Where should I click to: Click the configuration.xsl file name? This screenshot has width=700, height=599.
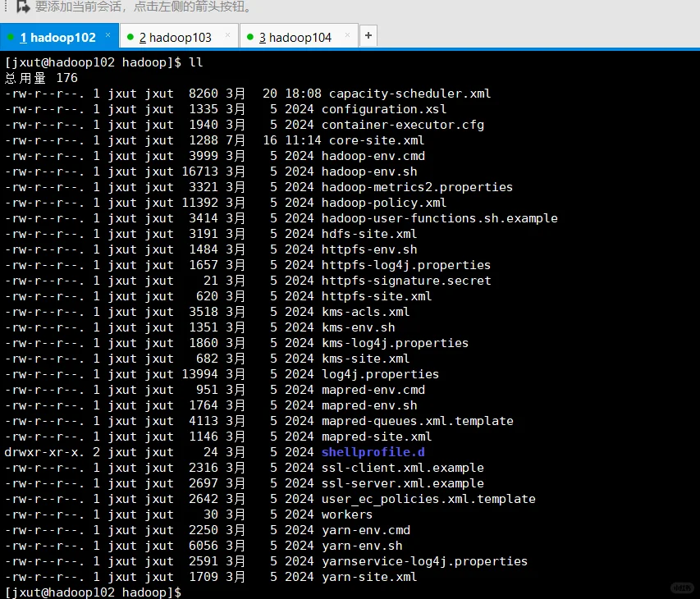384,109
